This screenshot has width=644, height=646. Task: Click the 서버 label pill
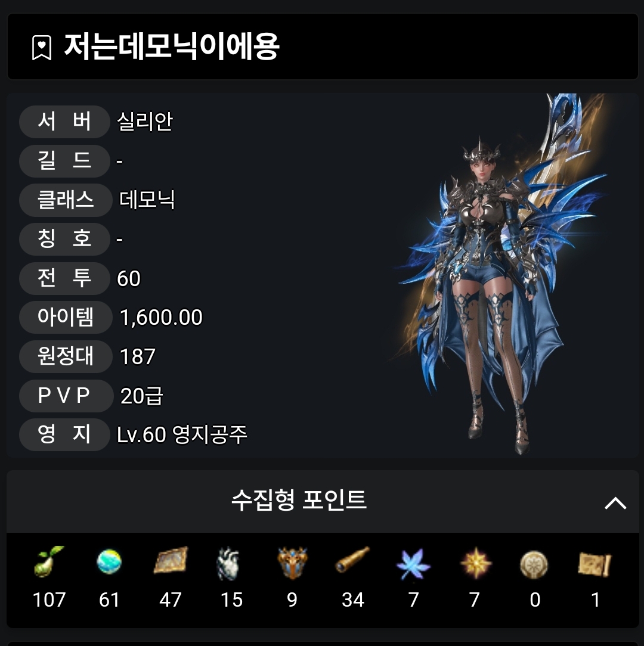64,122
